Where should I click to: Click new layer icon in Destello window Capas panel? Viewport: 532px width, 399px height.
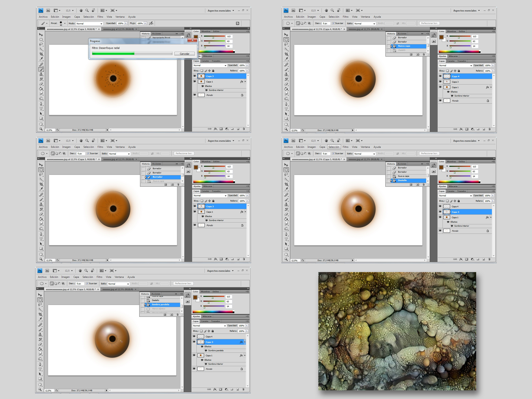point(483,259)
